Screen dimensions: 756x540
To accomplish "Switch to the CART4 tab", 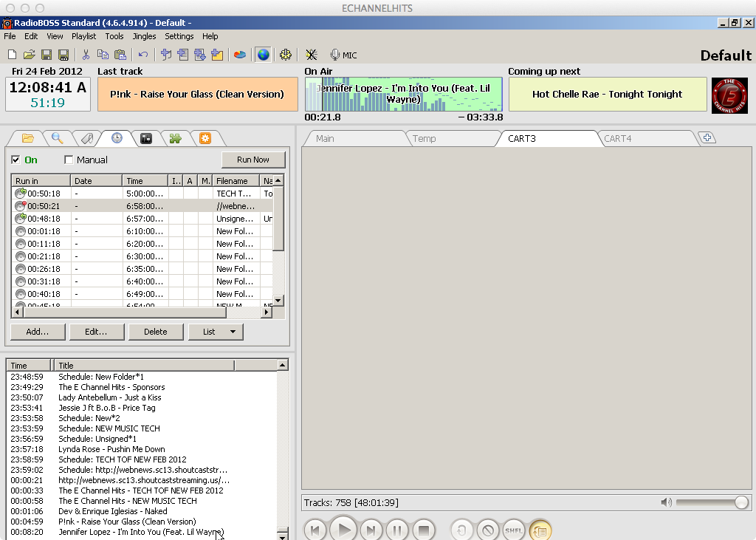I will (618, 139).
